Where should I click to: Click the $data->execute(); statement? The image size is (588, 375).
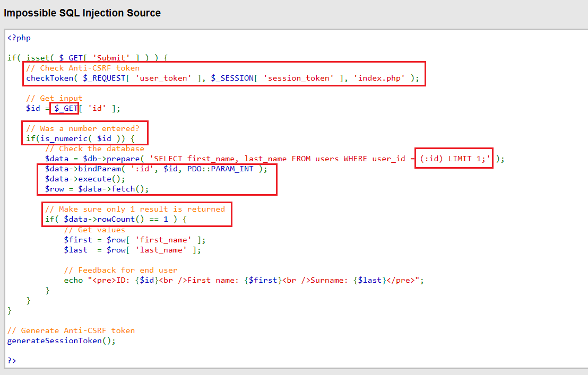pyautogui.click(x=85, y=179)
